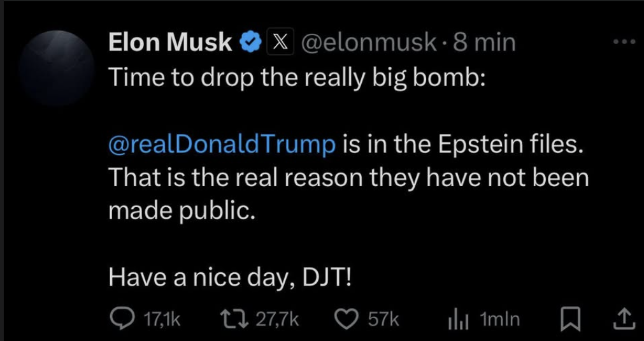Screen dimensions: 644x341
Task: Click the 27,7k reposts count
Action: pos(278,319)
